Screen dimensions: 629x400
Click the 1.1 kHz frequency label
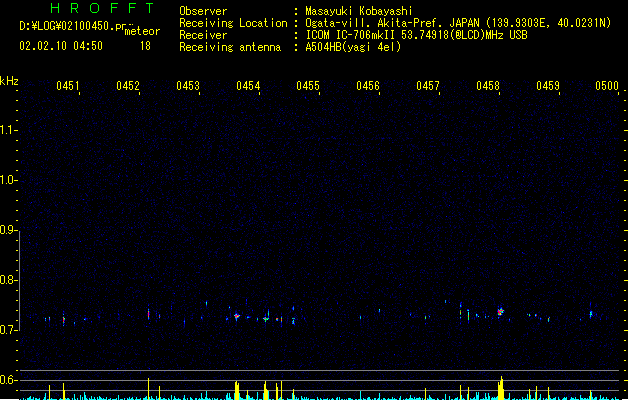(x=7, y=130)
